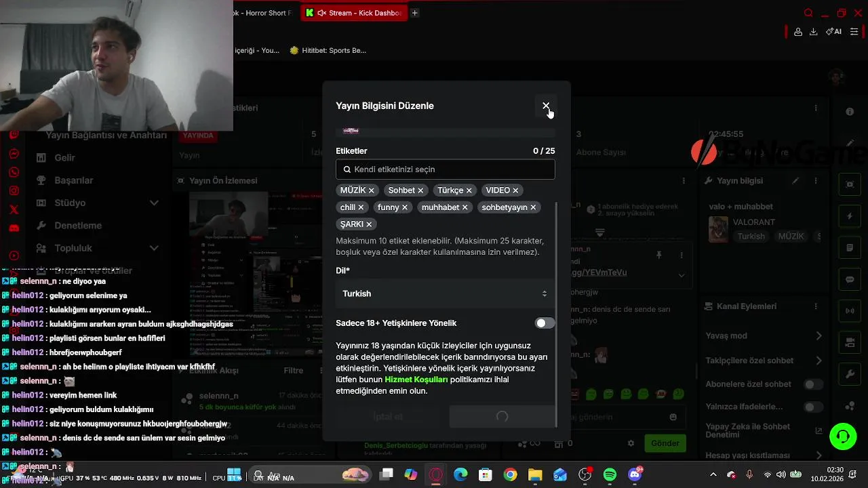Click the Gönder send button

665,443
